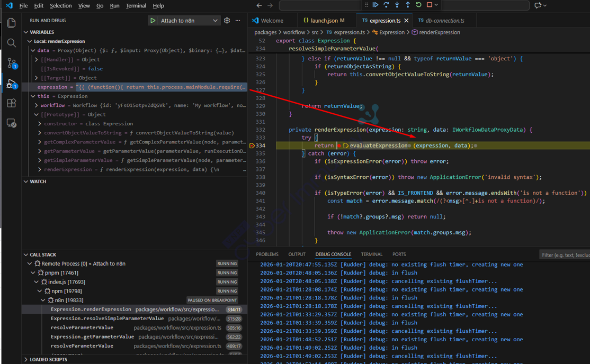Click the Expression class breadcrumb

pos(388,32)
